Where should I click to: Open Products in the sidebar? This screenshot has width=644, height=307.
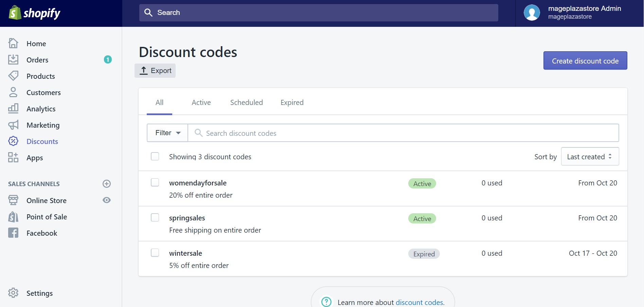(x=41, y=76)
